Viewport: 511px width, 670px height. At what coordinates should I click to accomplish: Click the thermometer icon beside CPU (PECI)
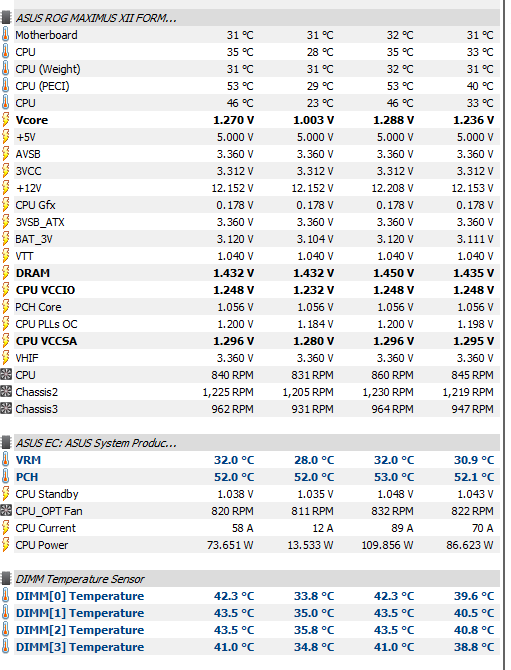(6, 86)
